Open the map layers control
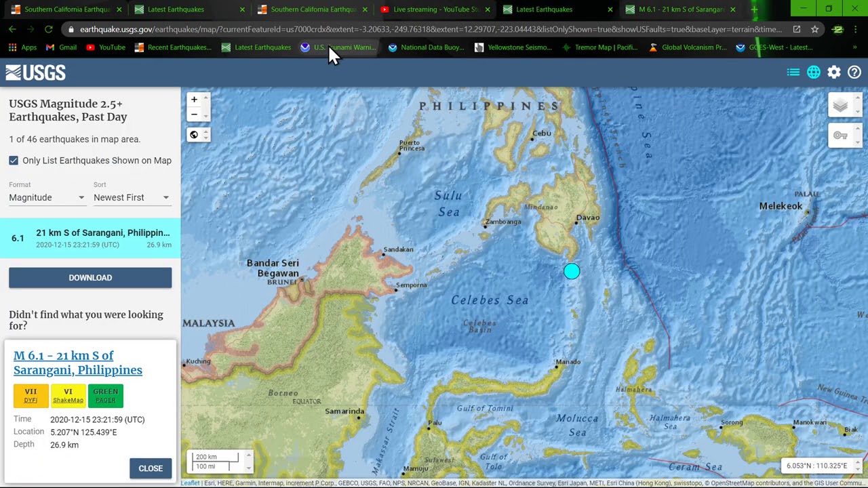Image resolution: width=868 pixels, height=488 pixels. [x=840, y=105]
